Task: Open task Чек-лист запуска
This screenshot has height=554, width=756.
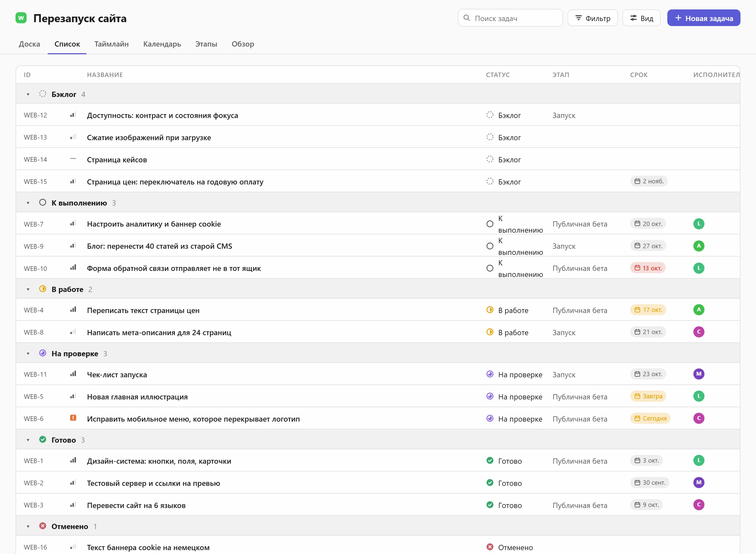Action: (117, 375)
